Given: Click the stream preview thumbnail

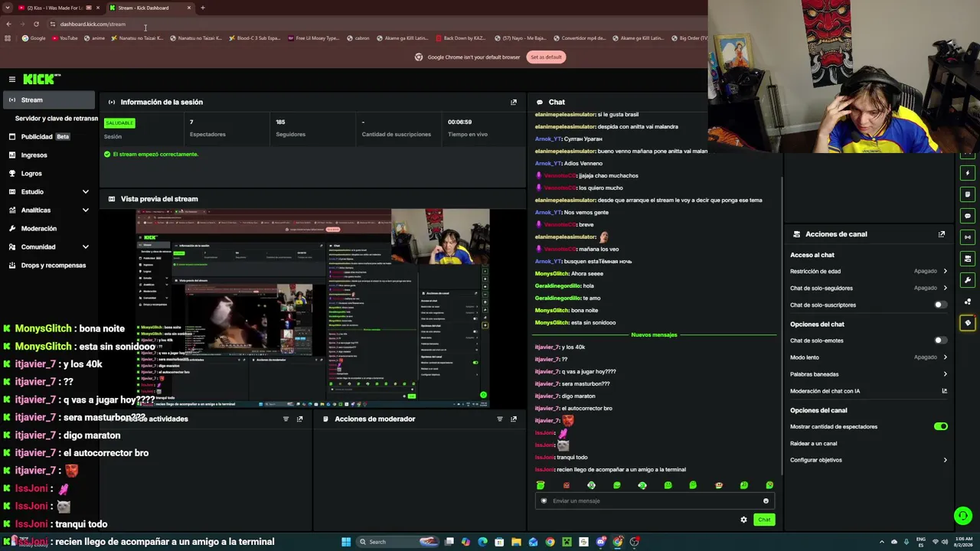Looking at the screenshot, I should point(312,308).
